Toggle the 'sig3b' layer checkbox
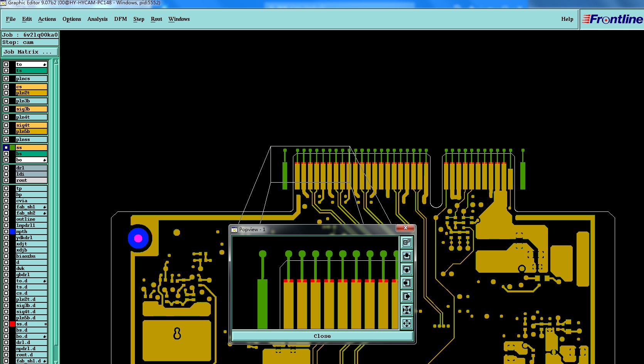The width and height of the screenshot is (644, 364). click(6, 109)
